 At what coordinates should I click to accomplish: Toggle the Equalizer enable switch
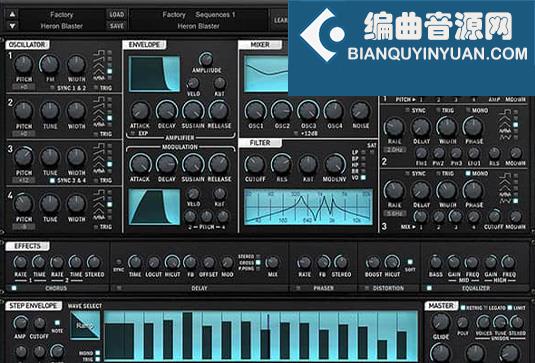tap(429, 288)
